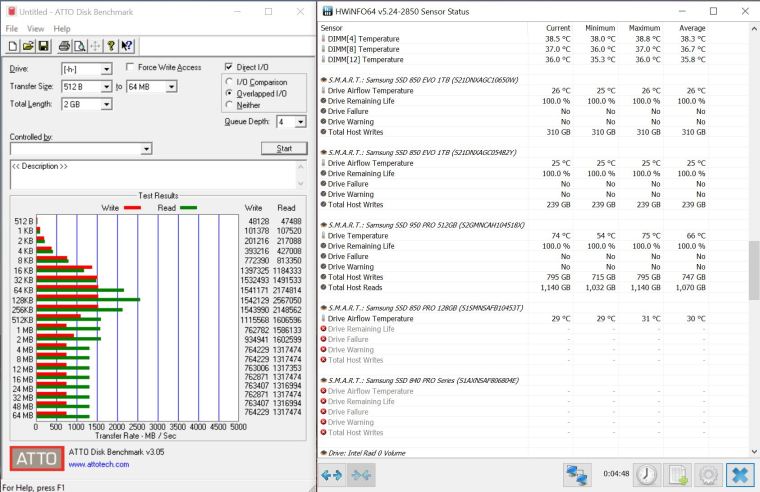Open www.attotech.com link

tap(99, 464)
